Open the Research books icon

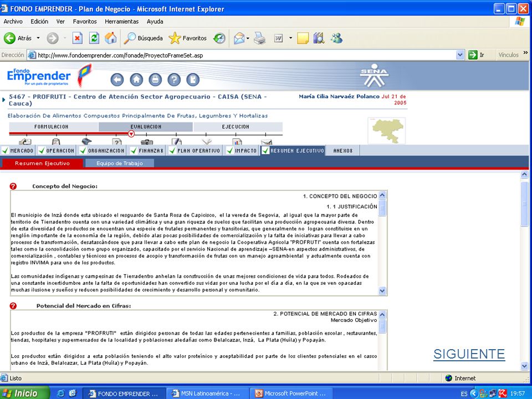319,38
